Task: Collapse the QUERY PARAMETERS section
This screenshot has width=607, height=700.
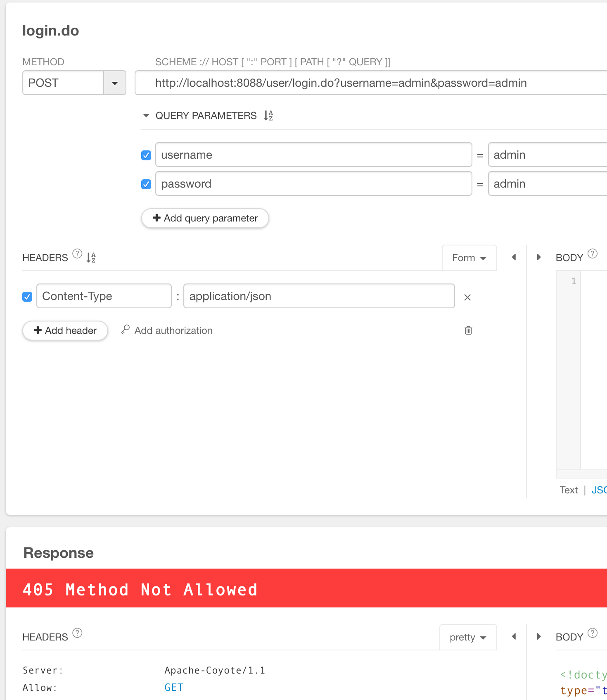Action: (146, 116)
